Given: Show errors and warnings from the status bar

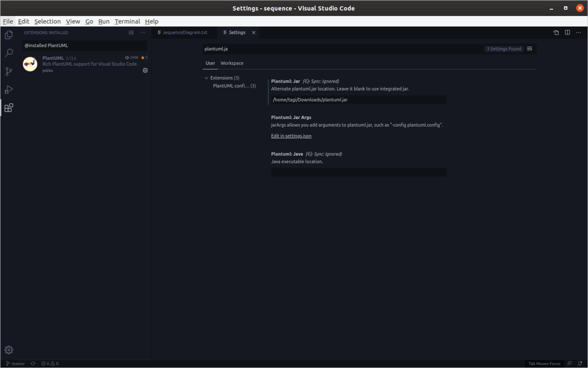Looking at the screenshot, I should [x=49, y=364].
